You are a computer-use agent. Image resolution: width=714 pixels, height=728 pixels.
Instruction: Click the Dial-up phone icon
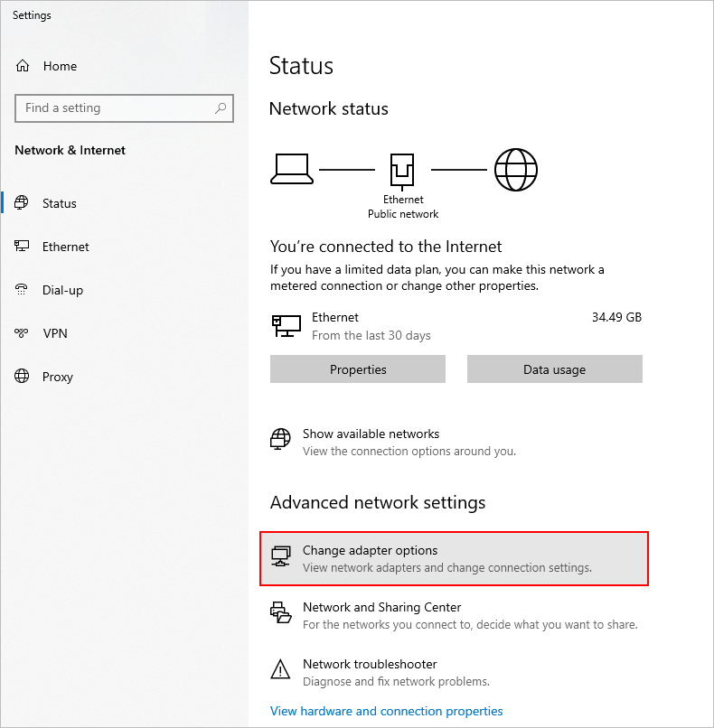pyautogui.click(x=22, y=290)
